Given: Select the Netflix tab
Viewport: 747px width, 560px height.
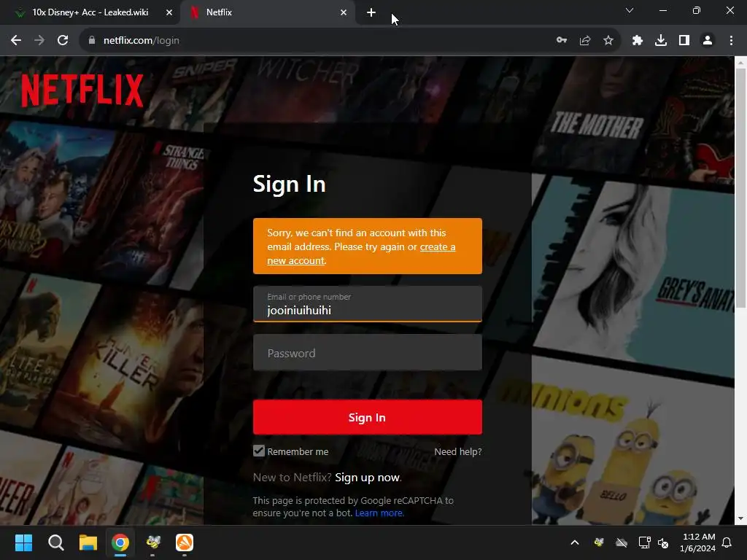Looking at the screenshot, I should 267,12.
